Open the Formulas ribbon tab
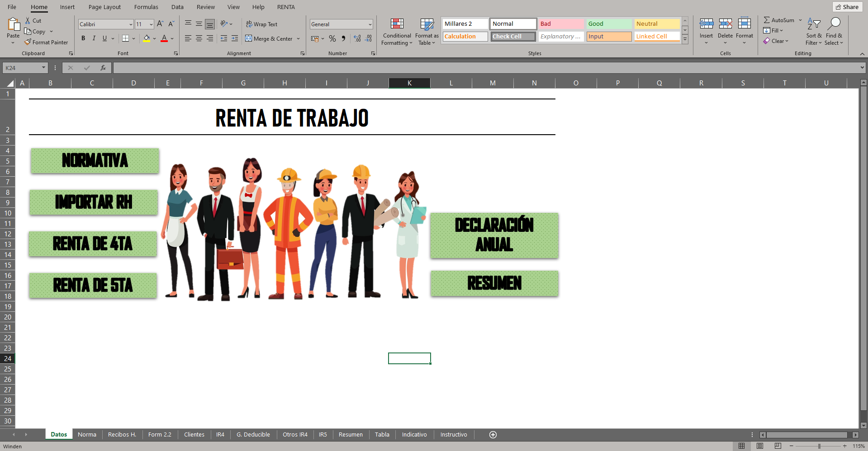Image resolution: width=868 pixels, height=451 pixels. 146,7
